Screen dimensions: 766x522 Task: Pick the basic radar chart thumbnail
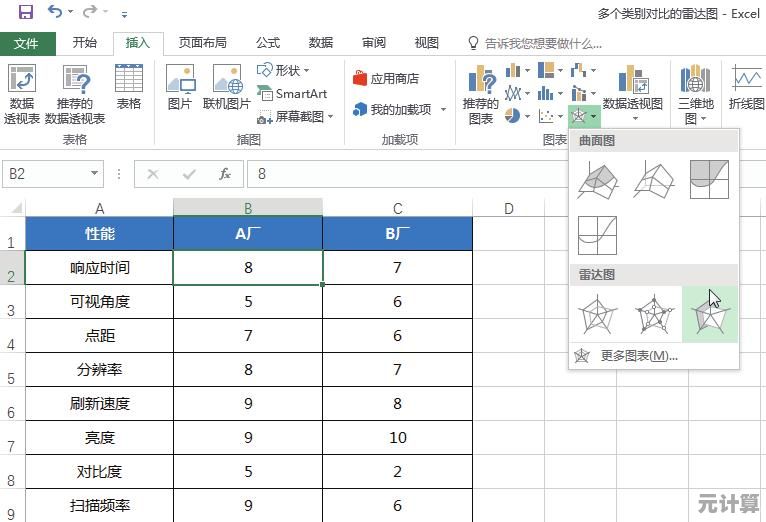coord(598,315)
